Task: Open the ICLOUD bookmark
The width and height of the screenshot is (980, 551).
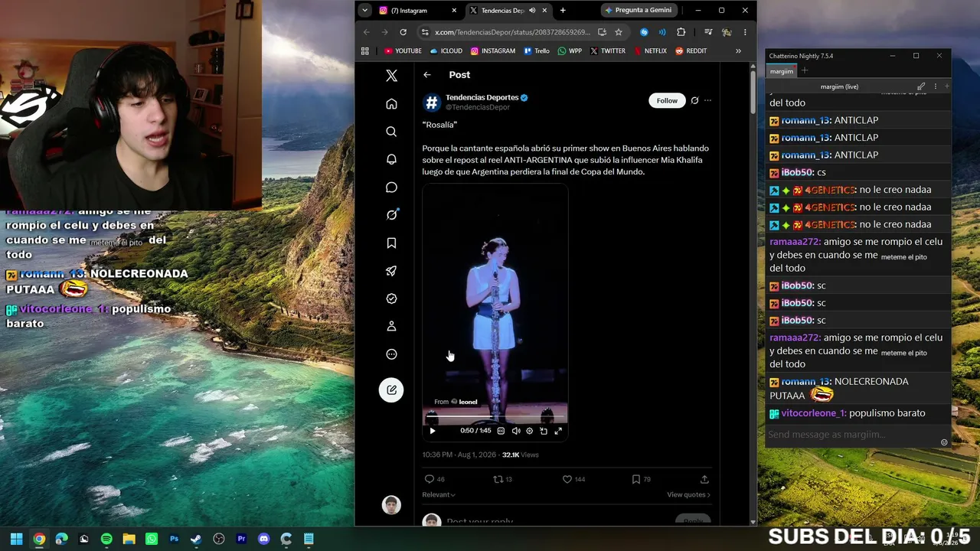Action: coord(446,51)
